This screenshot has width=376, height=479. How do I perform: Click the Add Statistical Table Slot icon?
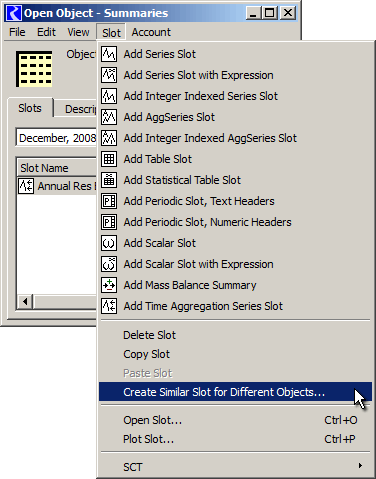tap(109, 180)
